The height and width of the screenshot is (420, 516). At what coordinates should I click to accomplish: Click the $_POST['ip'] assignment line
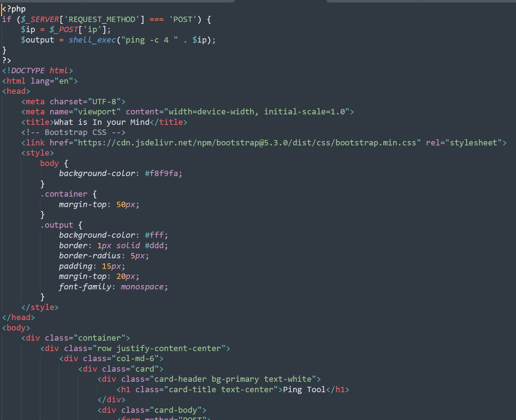[x=66, y=30]
